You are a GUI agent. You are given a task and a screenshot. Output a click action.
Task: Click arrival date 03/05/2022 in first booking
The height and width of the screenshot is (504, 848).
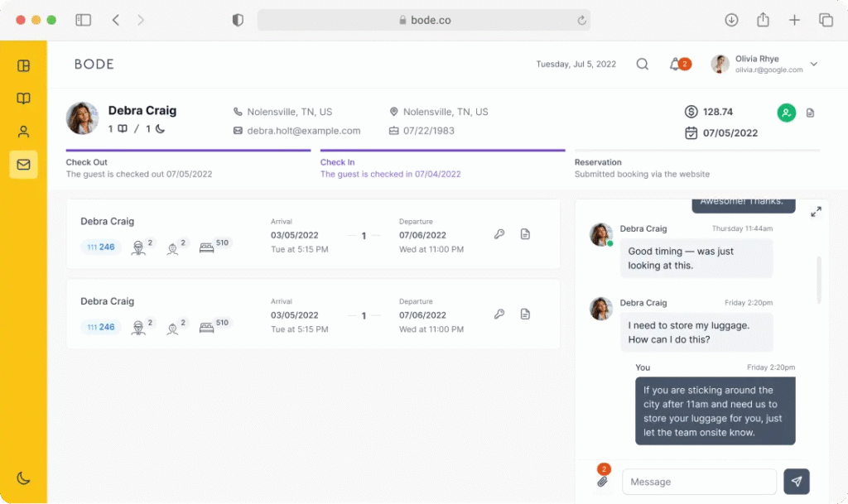click(x=294, y=236)
